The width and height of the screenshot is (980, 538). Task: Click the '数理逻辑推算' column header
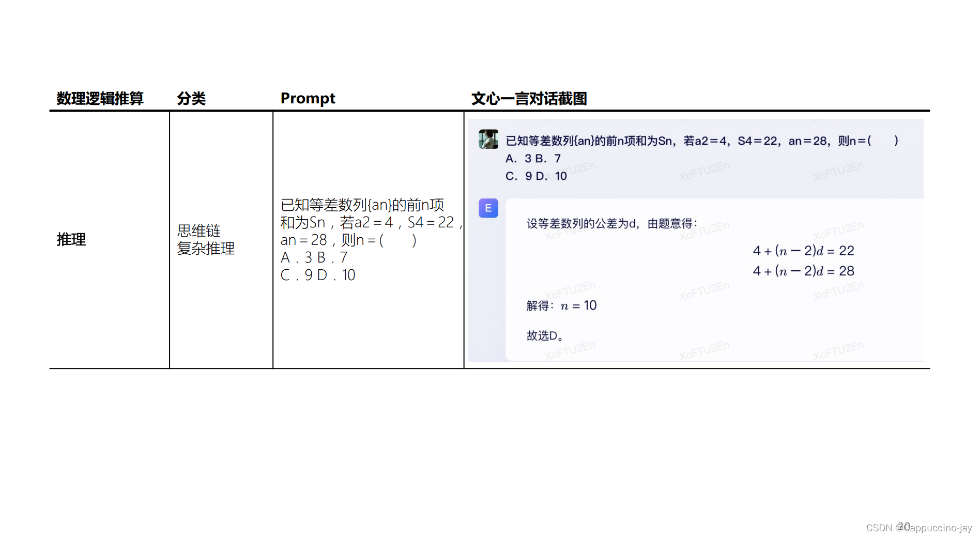pyautogui.click(x=100, y=98)
